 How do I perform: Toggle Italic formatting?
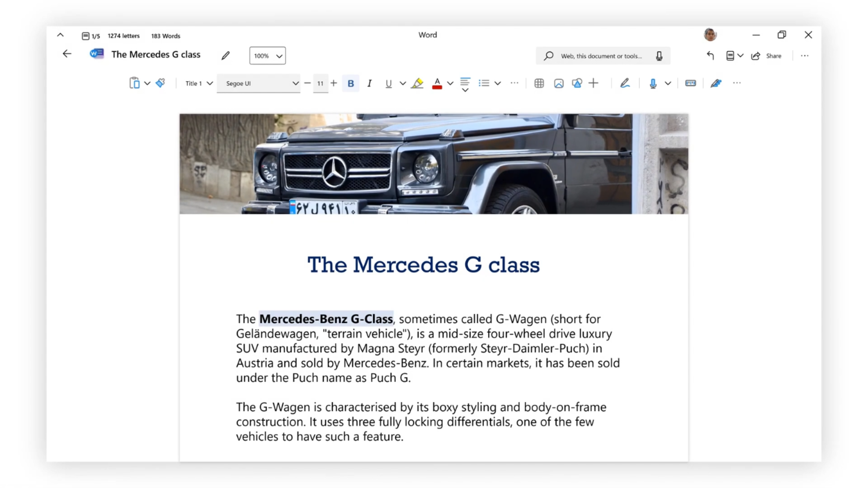(x=369, y=83)
